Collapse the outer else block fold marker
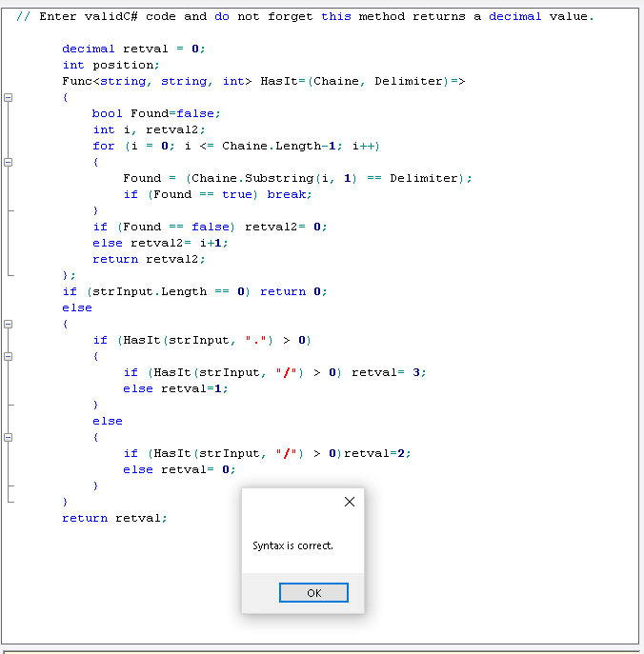 coord(8,324)
